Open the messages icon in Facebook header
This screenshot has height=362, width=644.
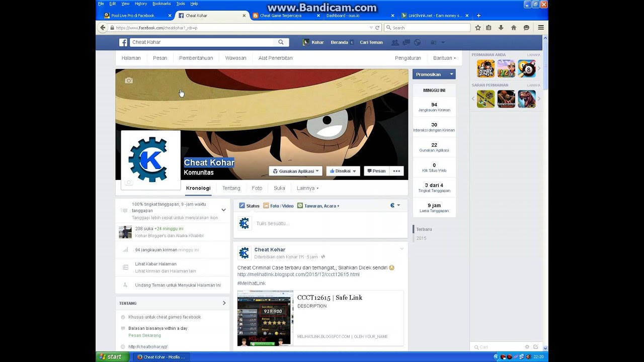tap(406, 42)
